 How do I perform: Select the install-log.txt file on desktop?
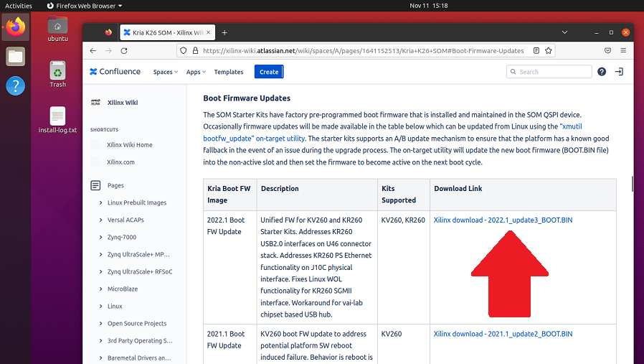(57, 120)
